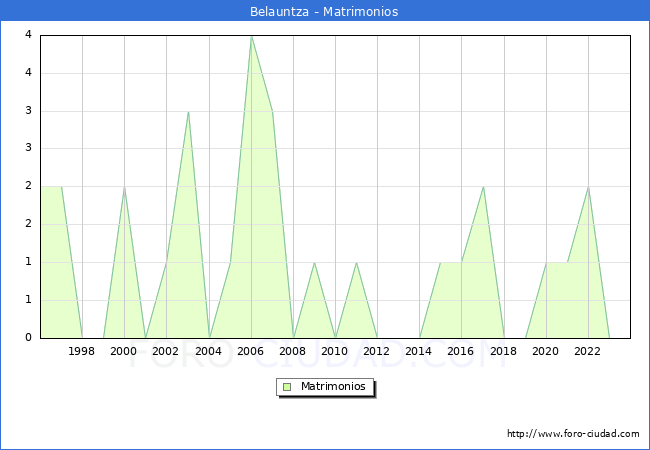
Task: Click the chart title Belauntza - Matrimonios
Action: pos(324,12)
